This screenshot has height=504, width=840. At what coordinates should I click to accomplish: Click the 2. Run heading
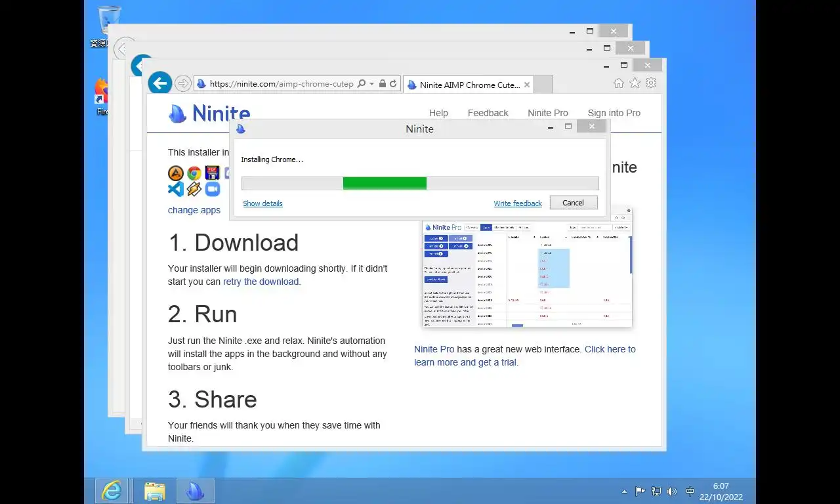click(202, 314)
